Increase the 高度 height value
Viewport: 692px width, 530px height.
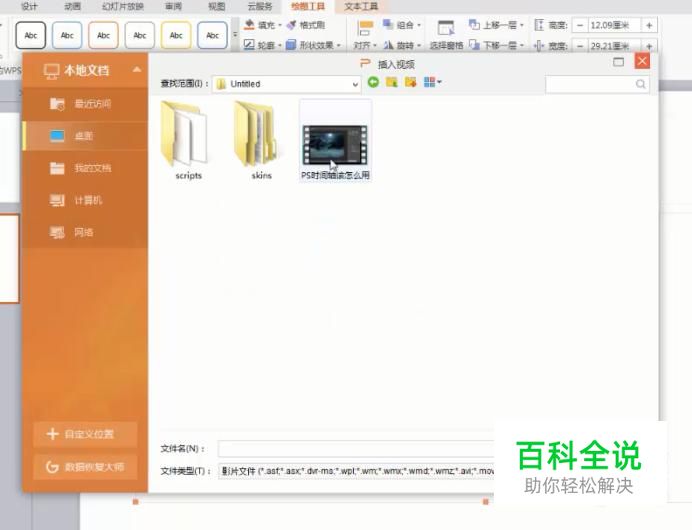[649, 26]
